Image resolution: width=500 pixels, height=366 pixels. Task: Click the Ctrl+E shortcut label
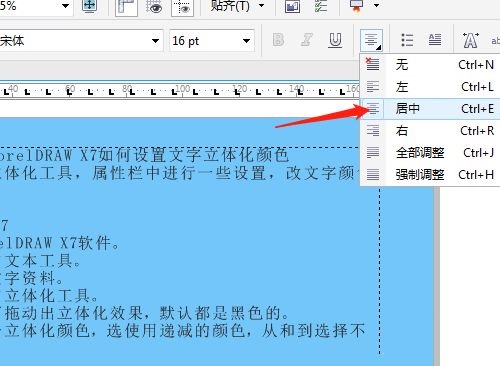click(477, 109)
